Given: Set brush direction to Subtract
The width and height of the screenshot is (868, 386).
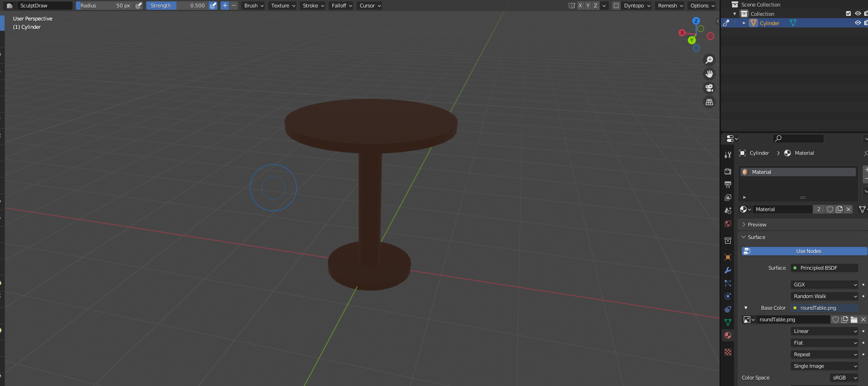Looking at the screenshot, I should pos(234,6).
